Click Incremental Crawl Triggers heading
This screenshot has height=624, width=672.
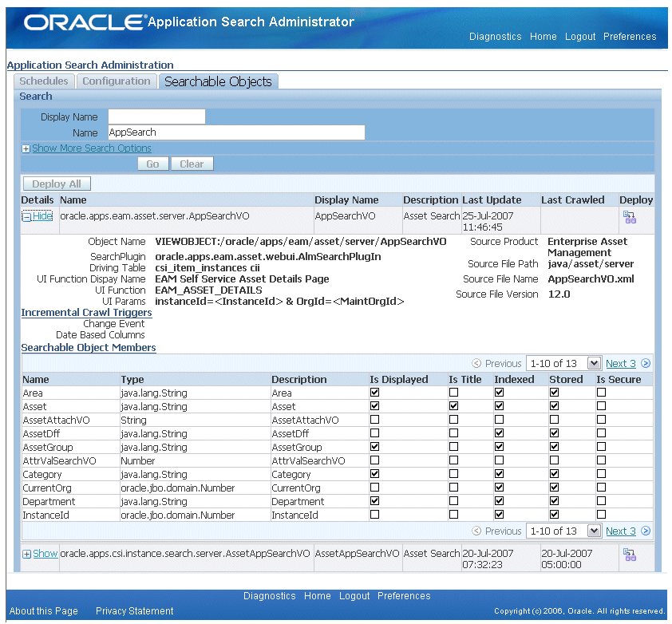(x=86, y=313)
